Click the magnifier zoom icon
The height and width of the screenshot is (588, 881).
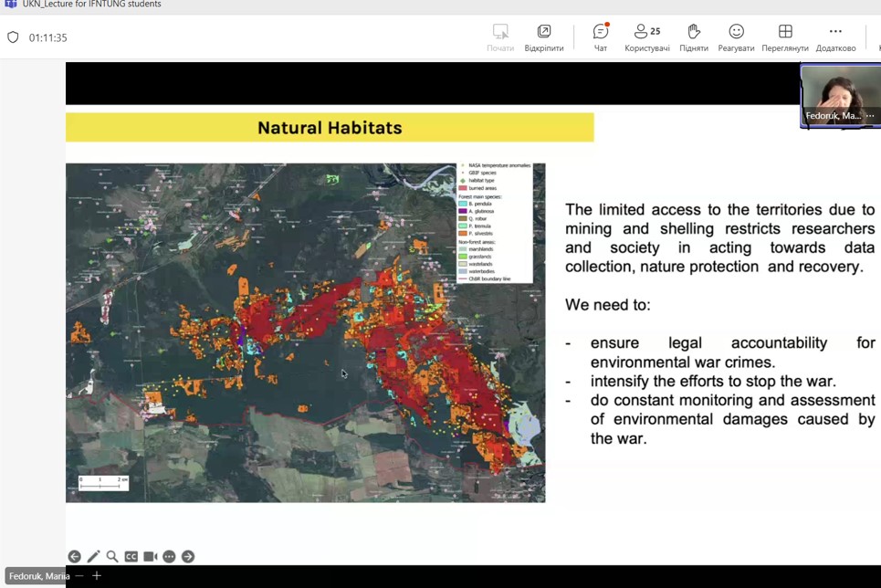pos(112,557)
